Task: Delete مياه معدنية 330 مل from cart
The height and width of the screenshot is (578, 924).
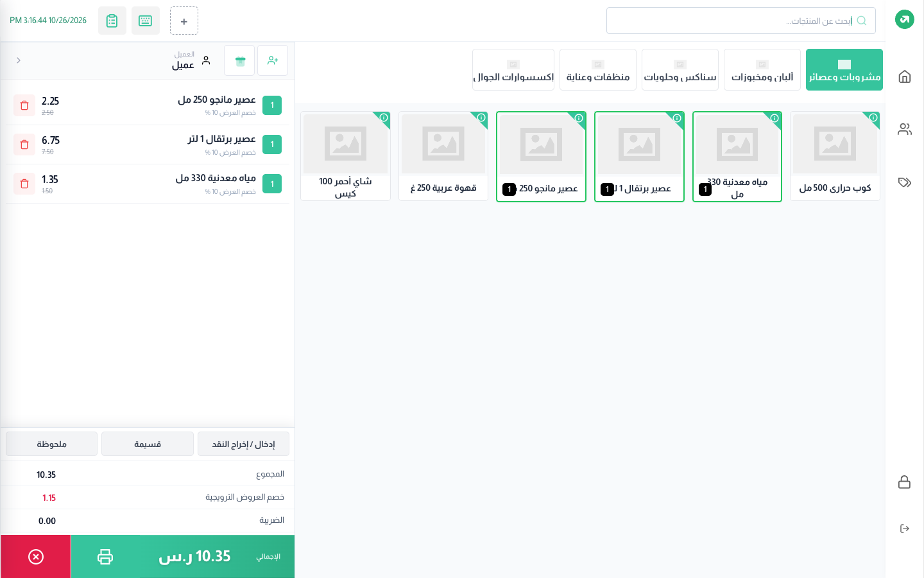Action: click(24, 184)
